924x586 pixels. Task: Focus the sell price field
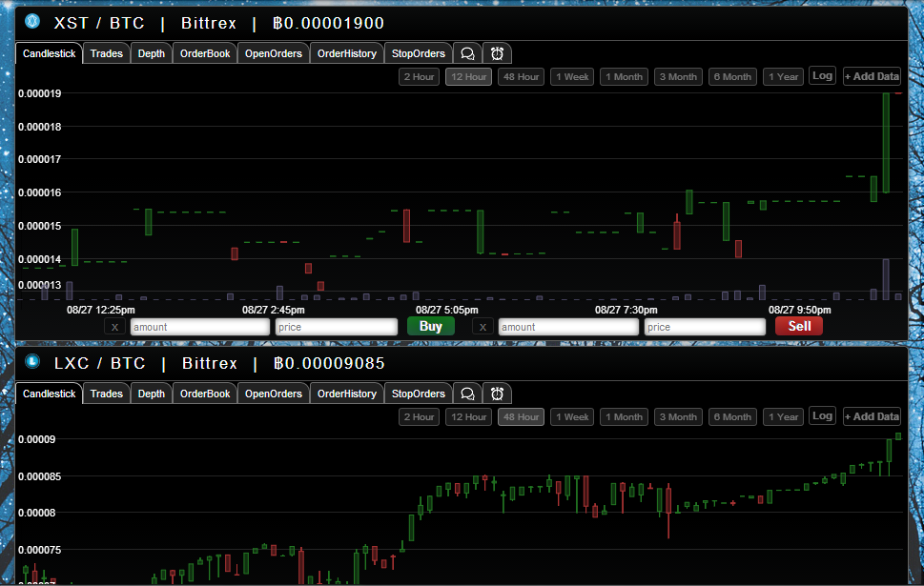[705, 327]
